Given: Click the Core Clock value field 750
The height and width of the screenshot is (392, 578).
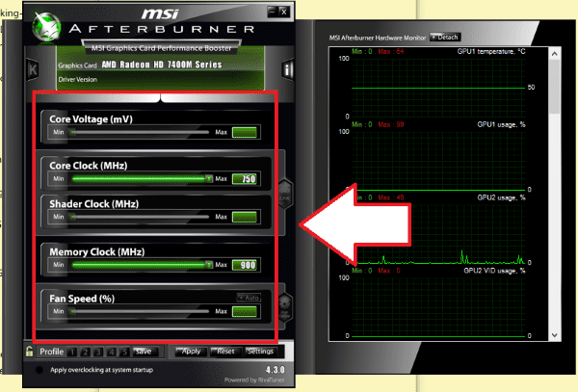Looking at the screenshot, I should point(245,179).
